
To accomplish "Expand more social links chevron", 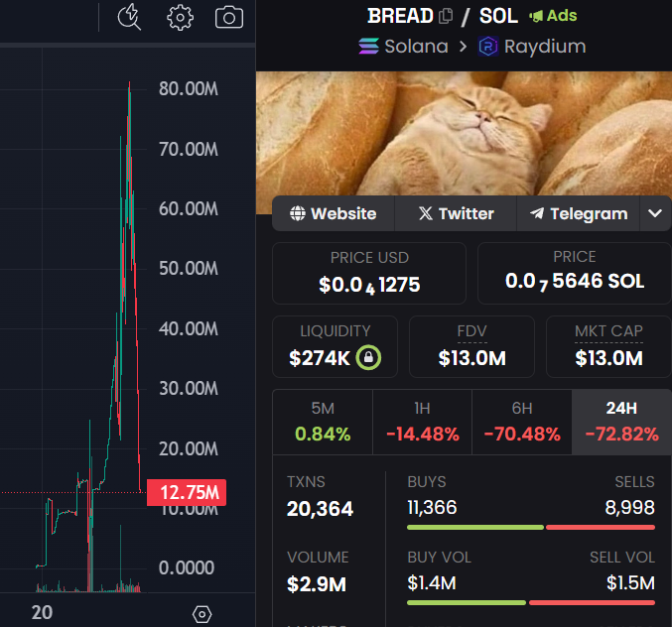I will pos(655,213).
